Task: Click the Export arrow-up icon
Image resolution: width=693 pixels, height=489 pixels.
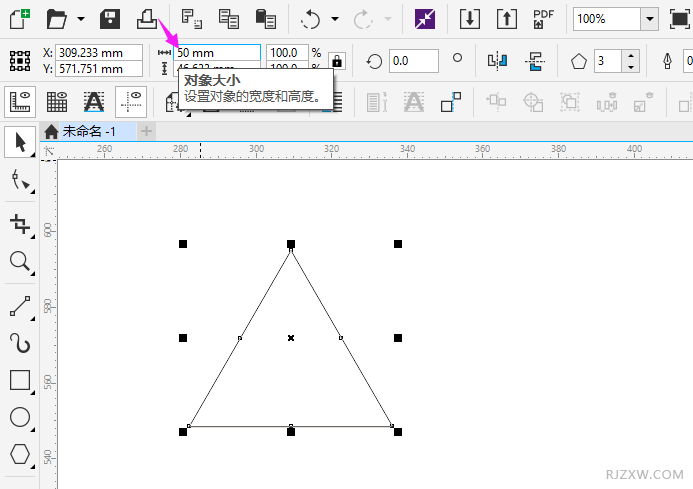Action: 507,18
